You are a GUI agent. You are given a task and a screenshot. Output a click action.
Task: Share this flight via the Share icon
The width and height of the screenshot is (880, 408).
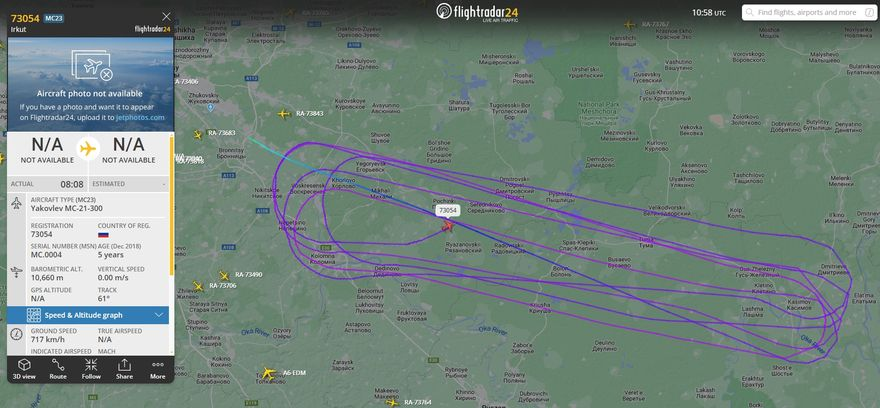(124, 369)
